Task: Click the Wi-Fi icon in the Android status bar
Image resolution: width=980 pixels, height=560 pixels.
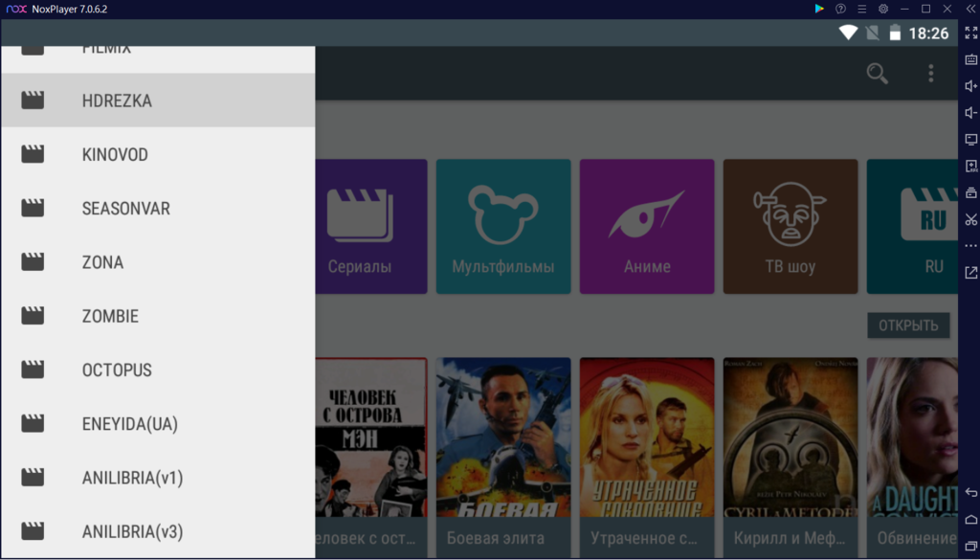Action: (848, 33)
